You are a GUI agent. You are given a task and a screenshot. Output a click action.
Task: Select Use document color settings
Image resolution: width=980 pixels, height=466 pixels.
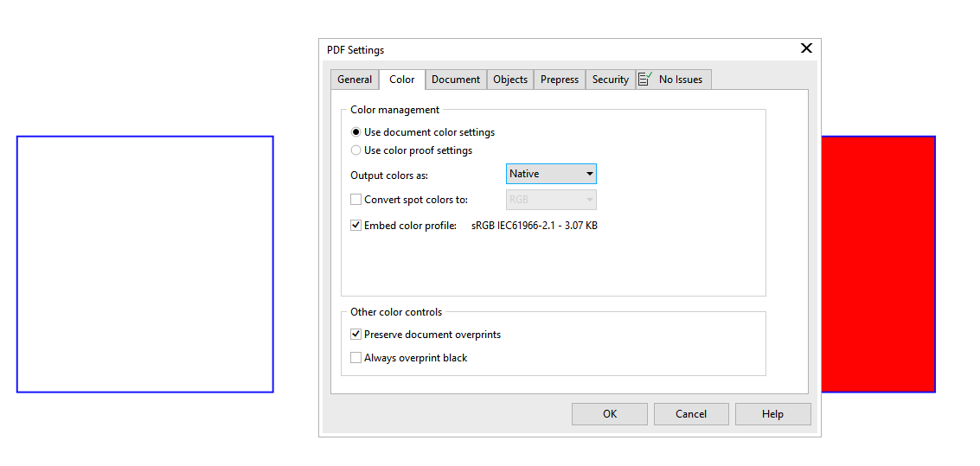coord(423,132)
